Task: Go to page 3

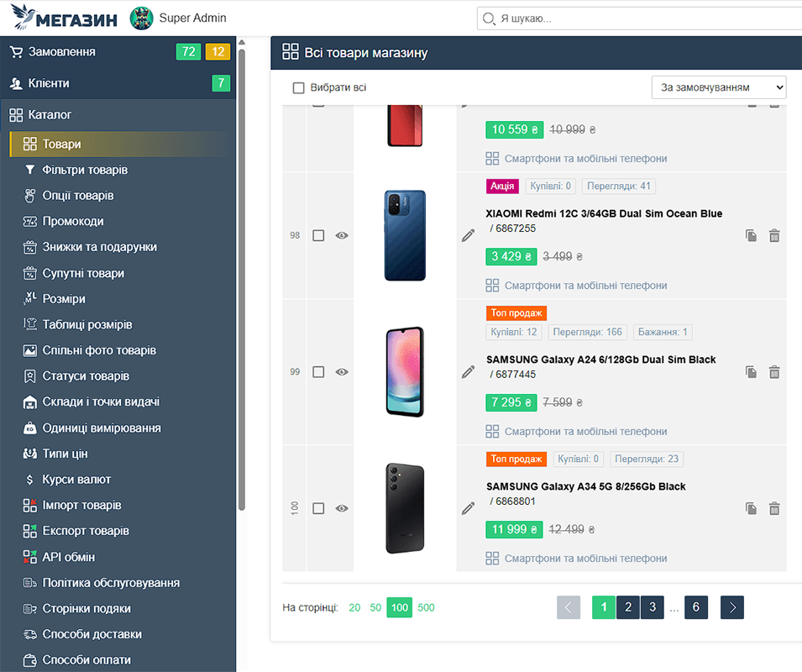Action: pos(653,607)
